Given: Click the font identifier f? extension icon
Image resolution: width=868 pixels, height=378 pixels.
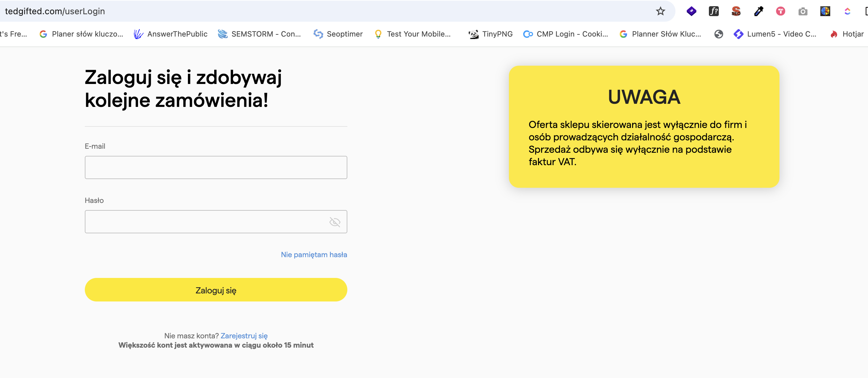Looking at the screenshot, I should [x=714, y=11].
